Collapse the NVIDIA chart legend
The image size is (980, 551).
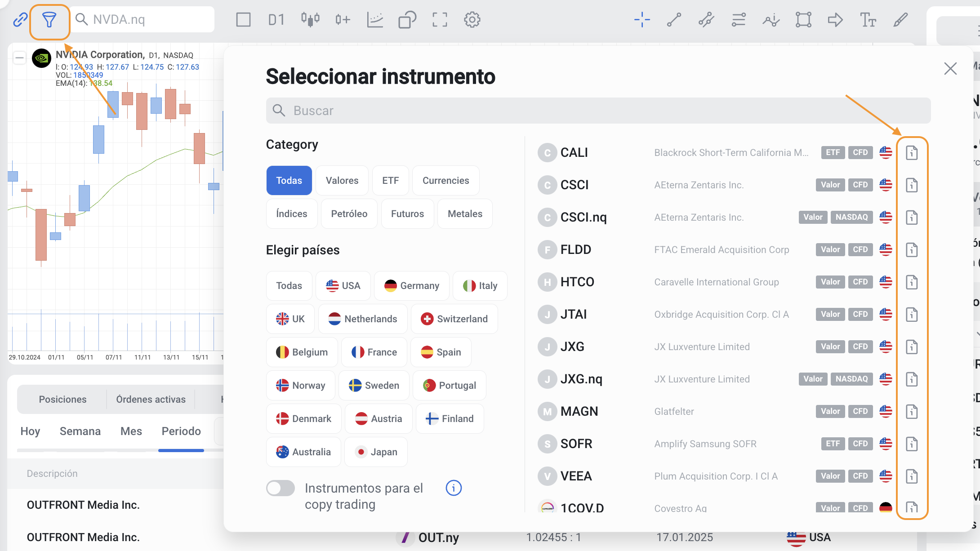point(19,58)
